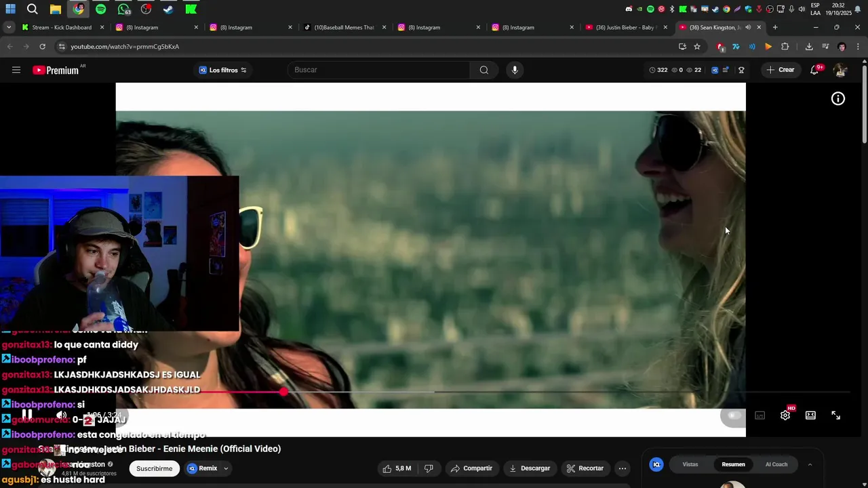Open Steam from the taskbar
Viewport: 868px width, 488px height.
tap(169, 9)
